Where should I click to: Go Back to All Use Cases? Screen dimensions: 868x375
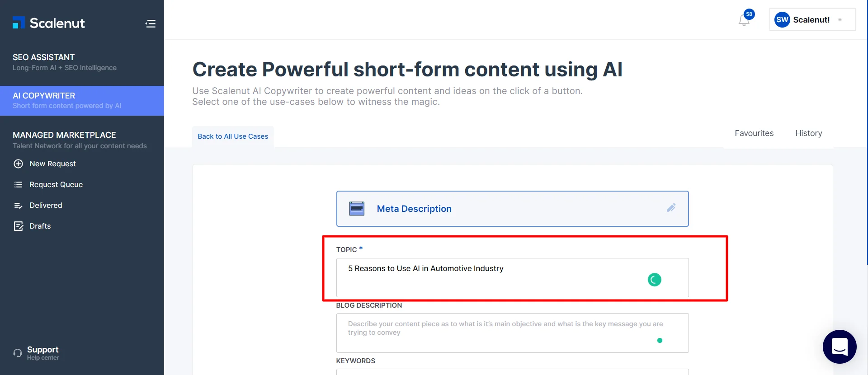point(233,136)
